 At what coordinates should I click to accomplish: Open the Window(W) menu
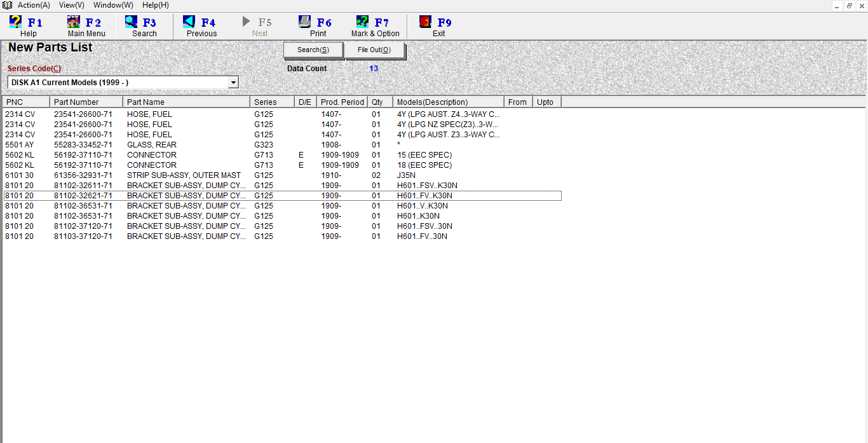coord(113,5)
